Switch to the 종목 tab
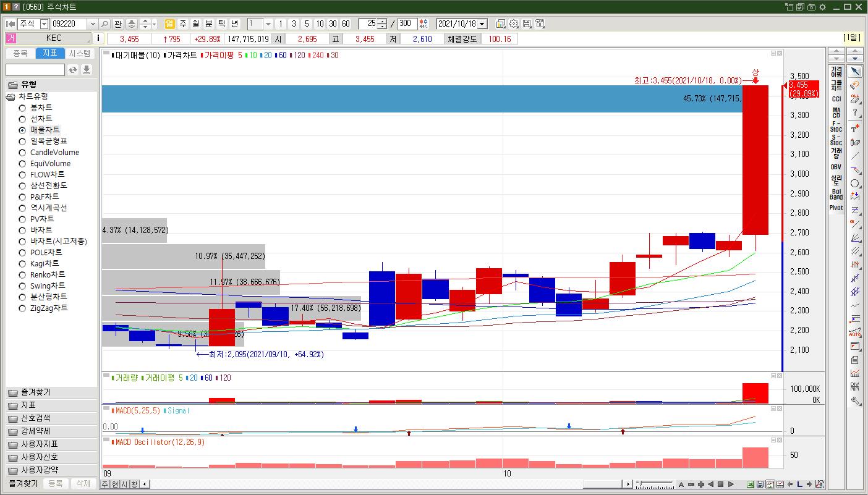868x495 pixels. pos(20,54)
